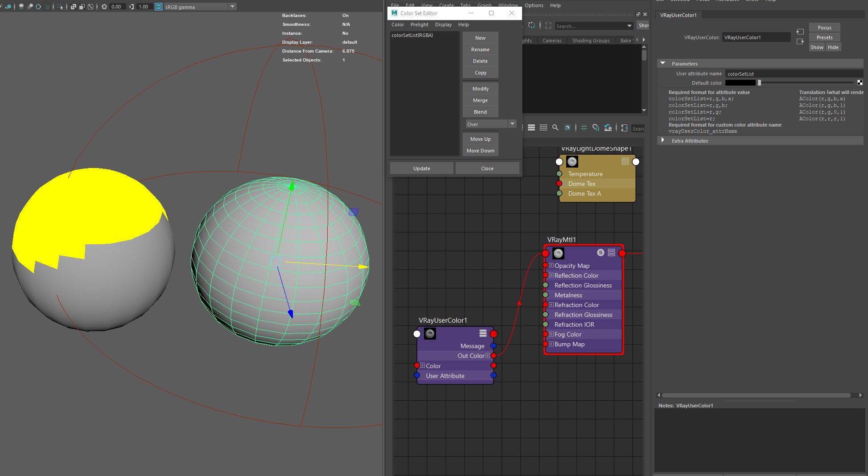The width and height of the screenshot is (868, 476).
Task: Click the New button in Color Set Editor
Action: [480, 38]
